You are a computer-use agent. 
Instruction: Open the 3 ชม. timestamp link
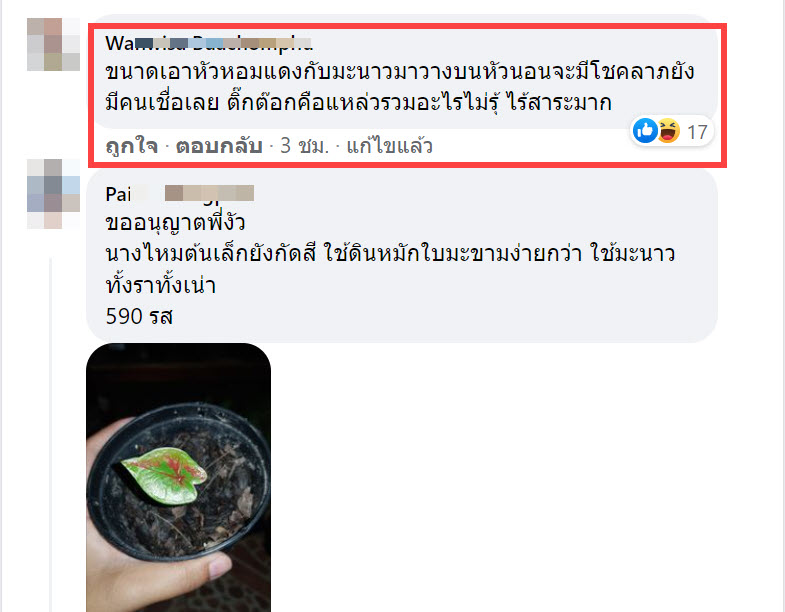point(305,146)
